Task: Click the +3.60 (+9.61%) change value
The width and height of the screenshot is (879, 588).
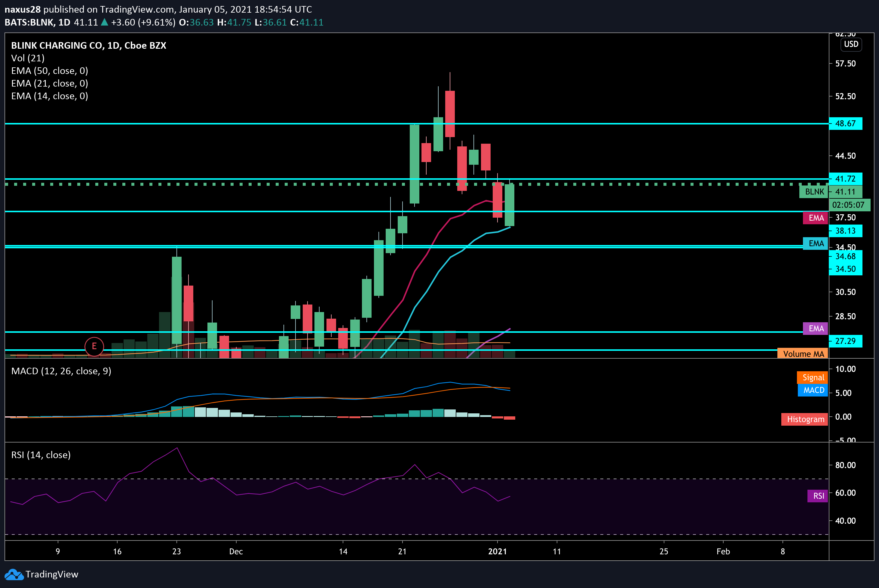Action: point(143,23)
